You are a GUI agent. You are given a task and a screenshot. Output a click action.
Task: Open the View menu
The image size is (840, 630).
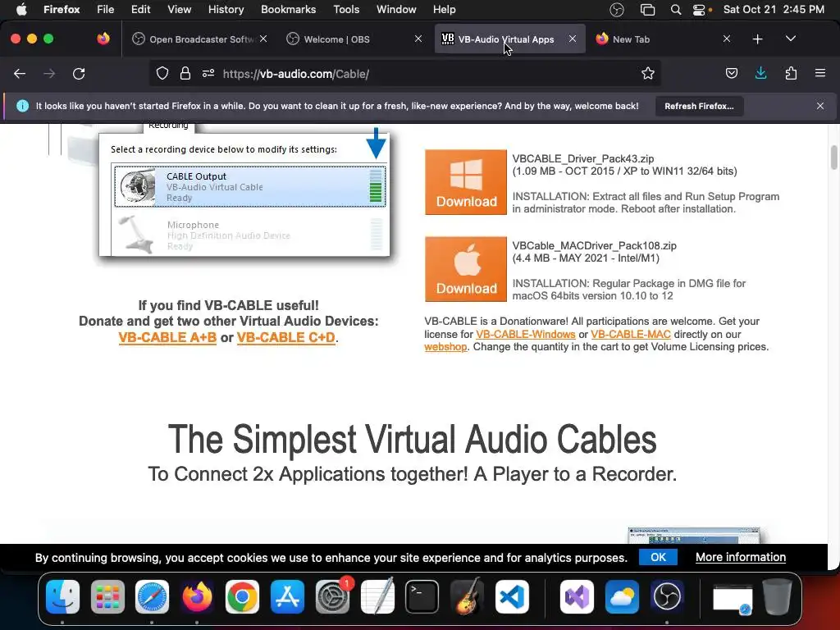pos(179,10)
